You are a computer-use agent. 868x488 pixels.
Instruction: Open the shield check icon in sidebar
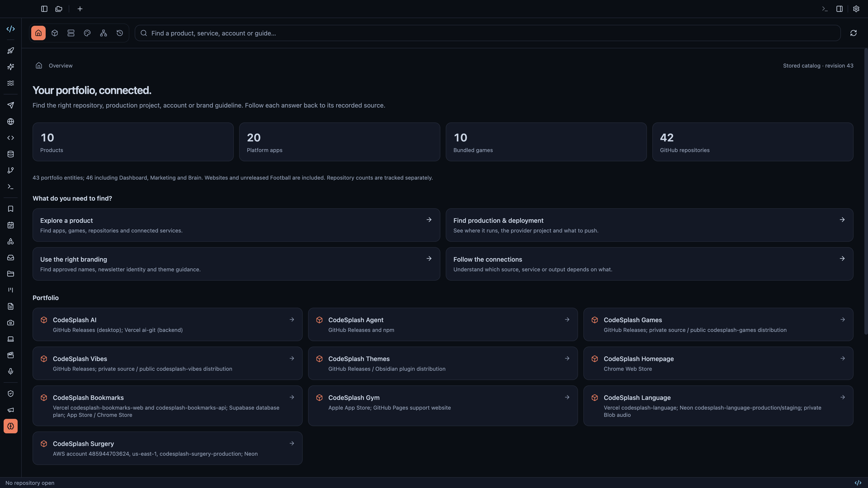[10, 393]
